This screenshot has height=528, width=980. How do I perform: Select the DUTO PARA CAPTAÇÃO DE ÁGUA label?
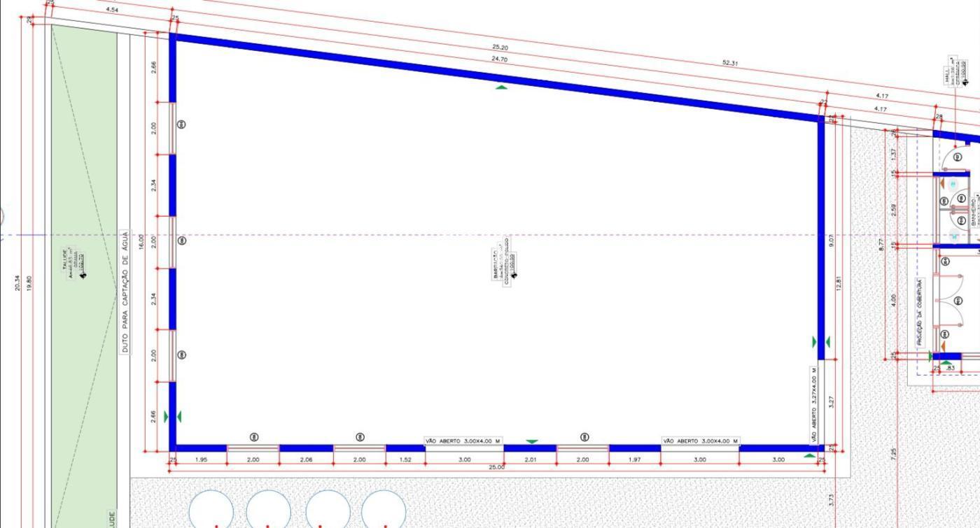125,292
